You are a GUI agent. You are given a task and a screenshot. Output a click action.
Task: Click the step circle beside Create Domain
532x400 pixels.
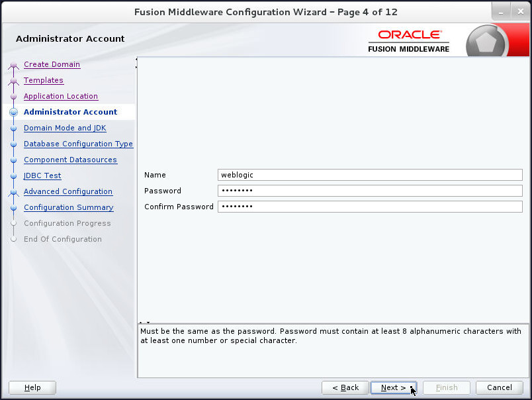point(14,64)
